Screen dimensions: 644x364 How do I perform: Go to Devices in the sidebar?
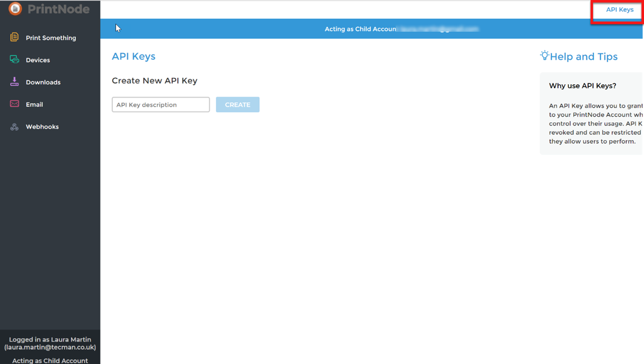click(x=38, y=60)
